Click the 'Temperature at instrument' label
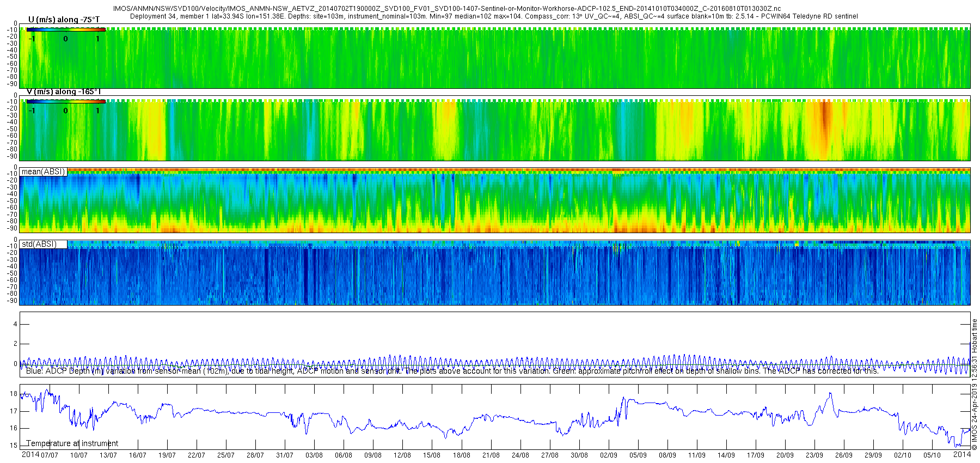The height and width of the screenshot is (463, 980). pos(72,443)
